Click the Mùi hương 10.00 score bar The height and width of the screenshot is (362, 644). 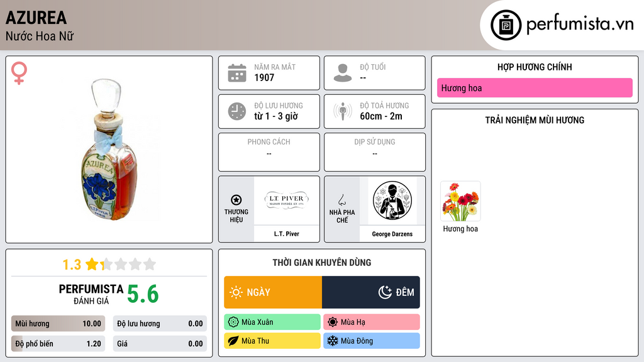58,324
